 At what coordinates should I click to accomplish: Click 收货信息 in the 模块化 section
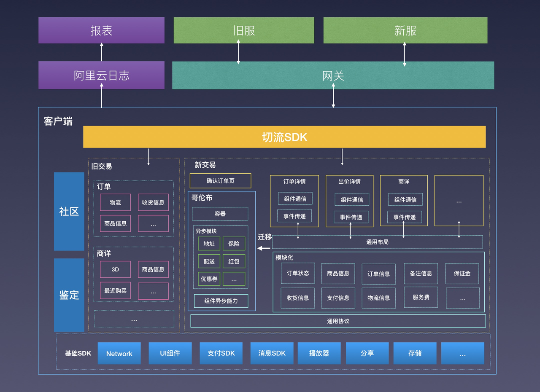[298, 298]
